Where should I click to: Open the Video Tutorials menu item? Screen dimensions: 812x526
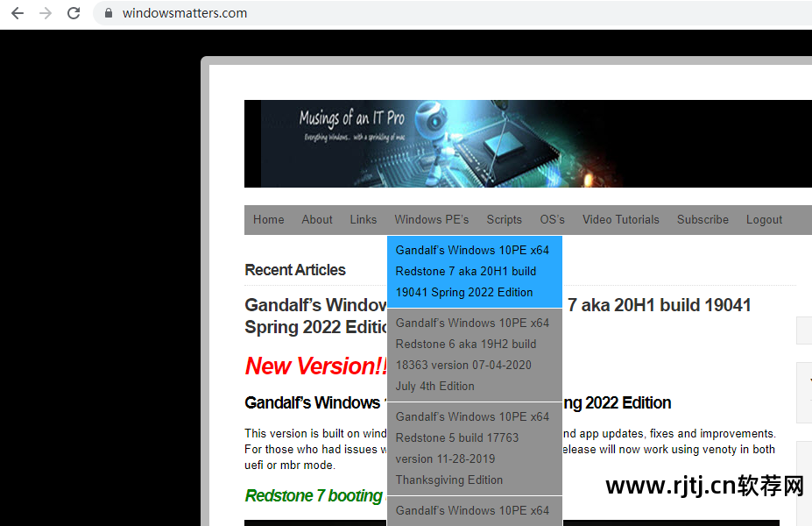[620, 220]
